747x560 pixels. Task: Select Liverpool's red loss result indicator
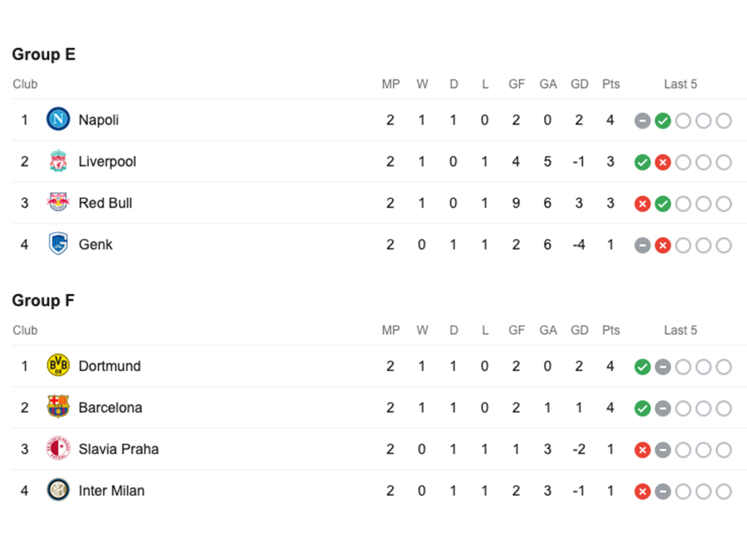[662, 163]
